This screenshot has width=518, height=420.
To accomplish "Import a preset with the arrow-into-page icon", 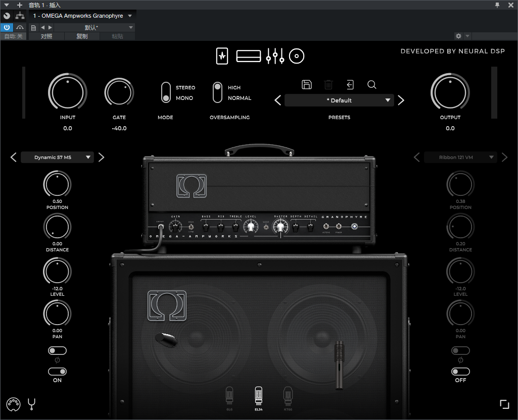I will point(350,85).
